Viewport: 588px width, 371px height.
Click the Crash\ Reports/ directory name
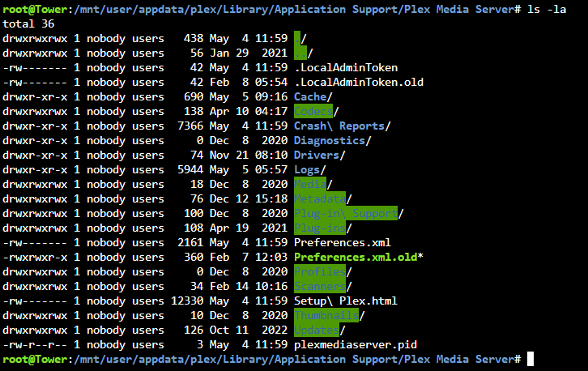click(x=343, y=126)
